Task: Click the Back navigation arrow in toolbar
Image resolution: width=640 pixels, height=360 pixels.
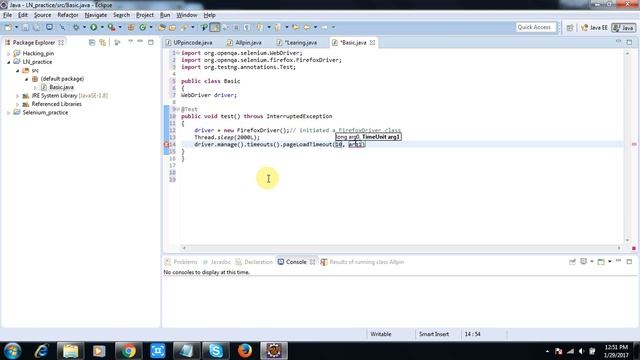Action: tap(307, 27)
